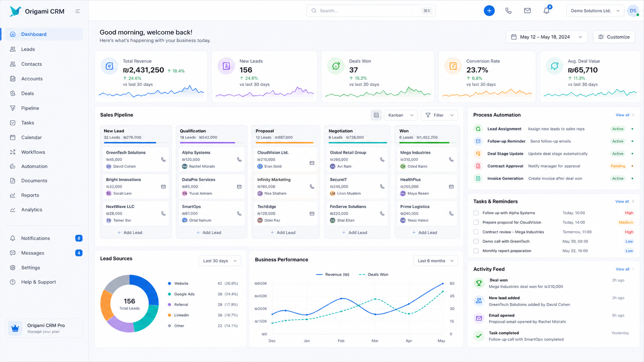Screen dimensions: 644x362
Task: Click the blue plus add button
Action: [489, 11]
